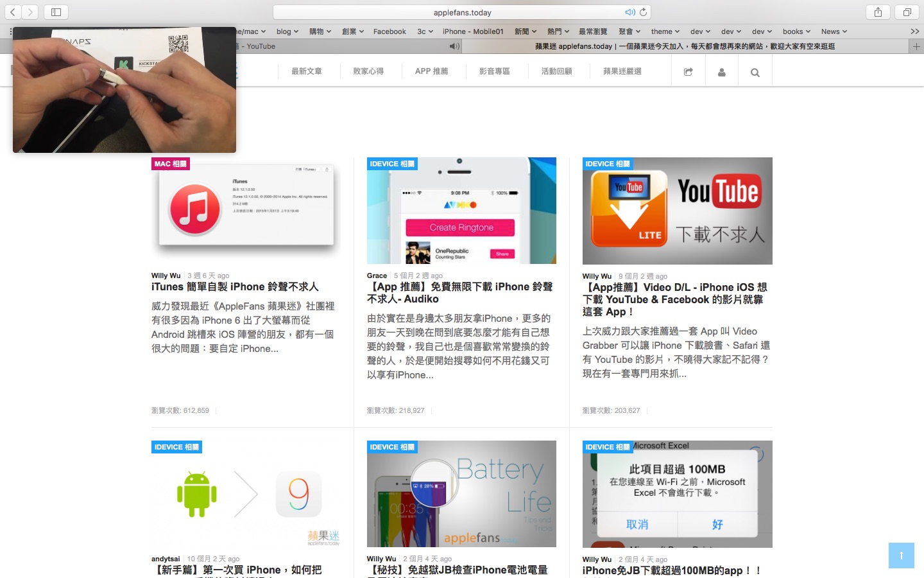
Task: Click author name Grace
Action: tap(377, 276)
